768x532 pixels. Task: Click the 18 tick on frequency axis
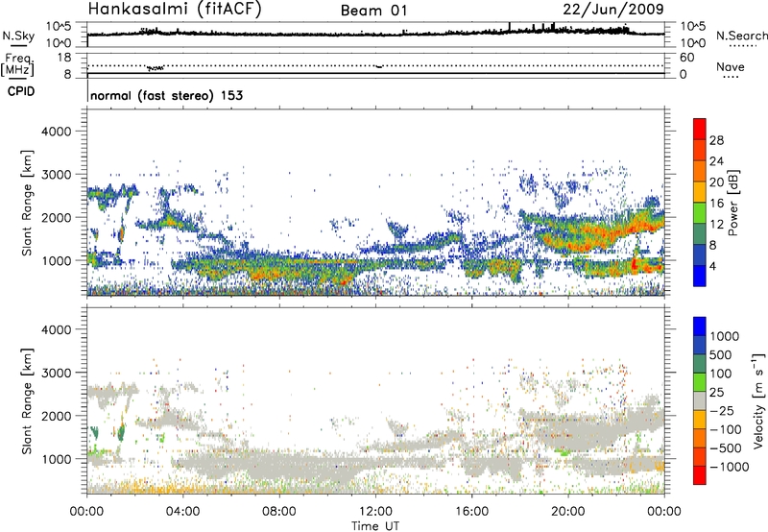64,58
